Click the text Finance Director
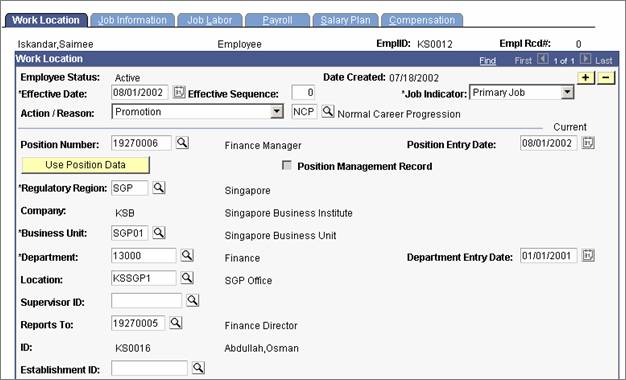 (x=261, y=326)
